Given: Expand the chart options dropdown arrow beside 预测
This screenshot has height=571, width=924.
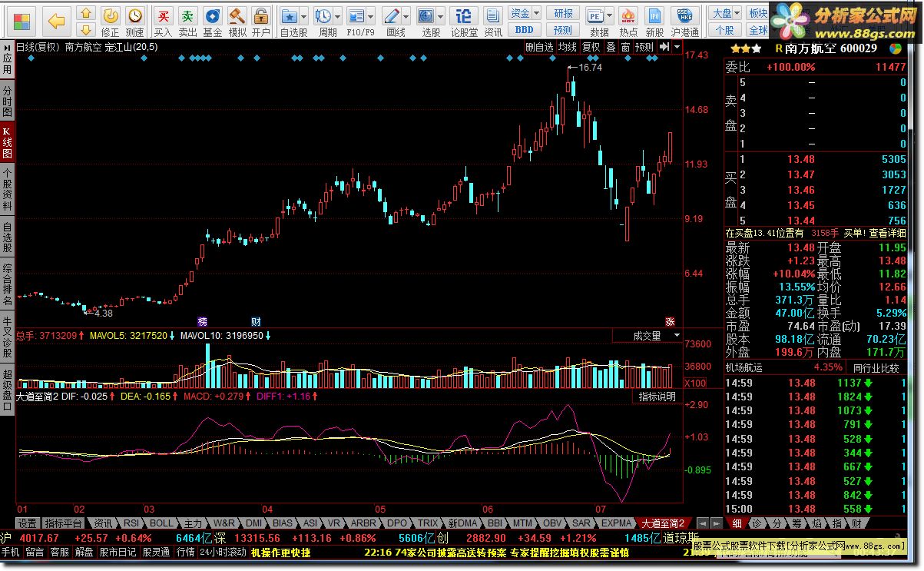Looking at the screenshot, I should [677, 47].
